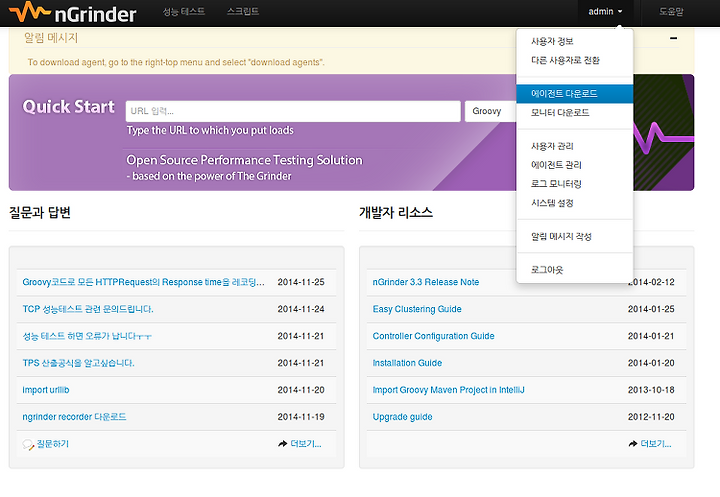Viewport: 720px width, 497px height.
Task: Click the 개발자 리소스 section heading
Action: point(396,213)
